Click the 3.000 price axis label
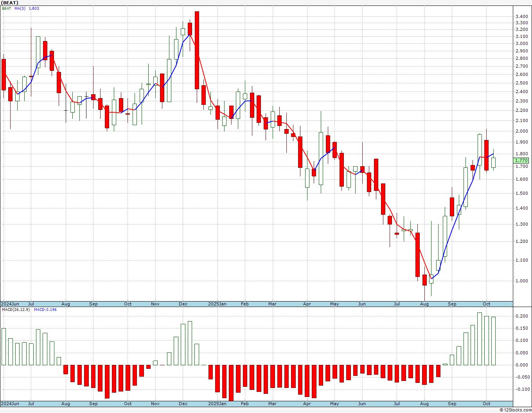This screenshot has height=413, width=532. pos(522,43)
